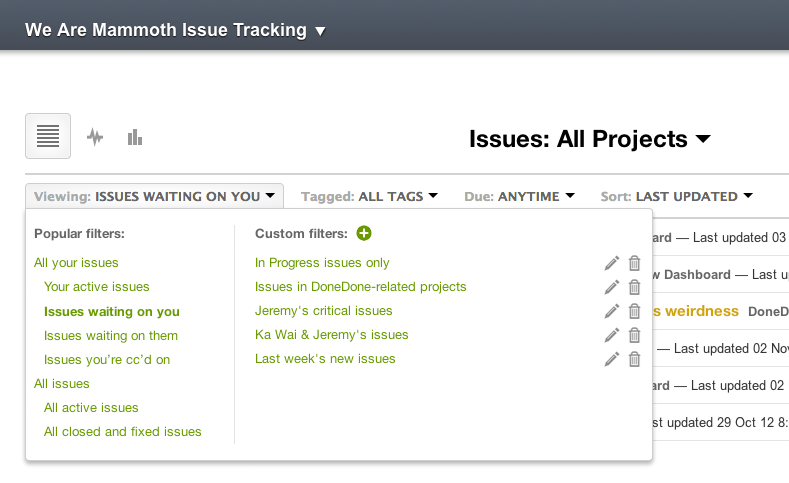The height and width of the screenshot is (483, 789).
Task: Edit the In Progress issues only filter
Action: coord(612,263)
